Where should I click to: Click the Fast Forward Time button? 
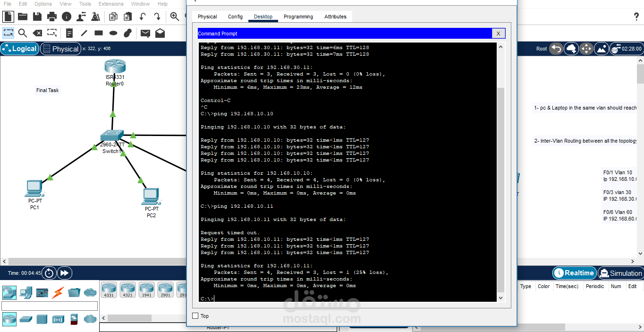(65, 273)
